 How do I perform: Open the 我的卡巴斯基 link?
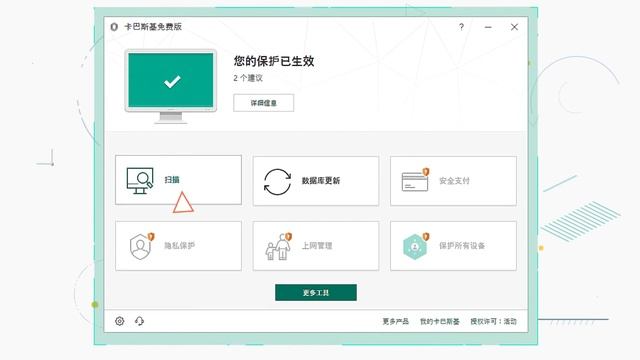tap(440, 322)
